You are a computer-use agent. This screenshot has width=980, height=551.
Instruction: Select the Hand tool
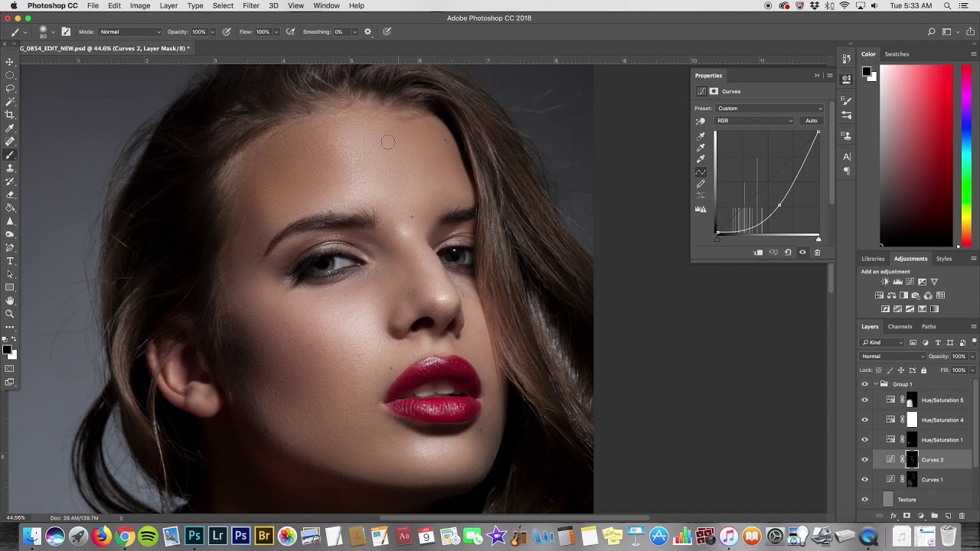coord(10,301)
